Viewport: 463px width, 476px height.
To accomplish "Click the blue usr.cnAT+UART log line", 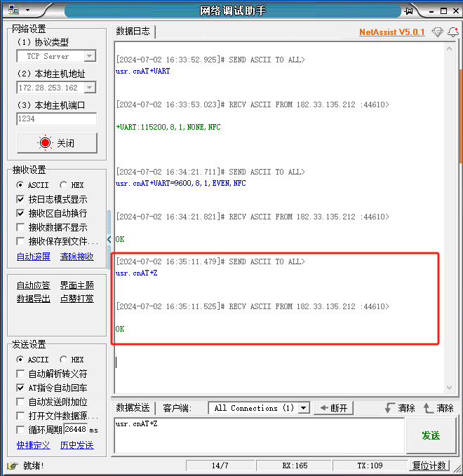I will (x=143, y=71).
